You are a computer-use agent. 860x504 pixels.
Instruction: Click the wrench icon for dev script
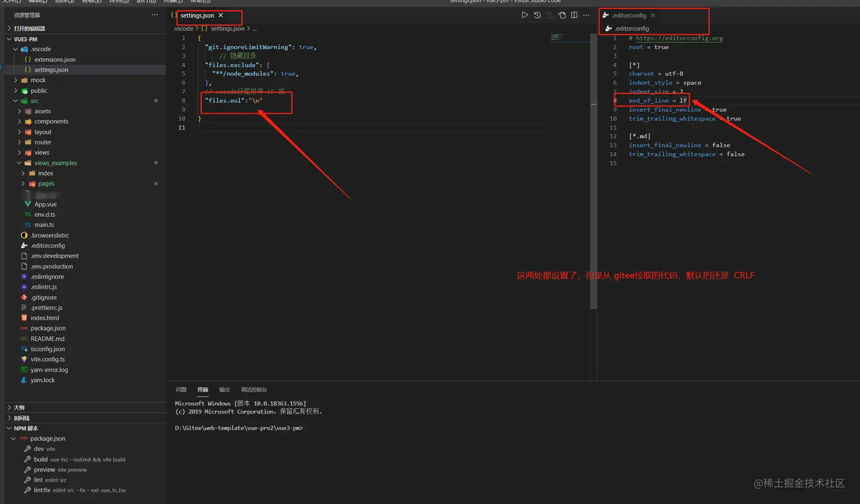coord(27,449)
